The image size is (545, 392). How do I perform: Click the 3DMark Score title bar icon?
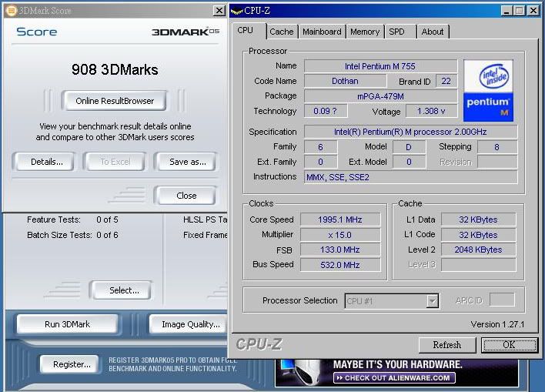(11, 11)
